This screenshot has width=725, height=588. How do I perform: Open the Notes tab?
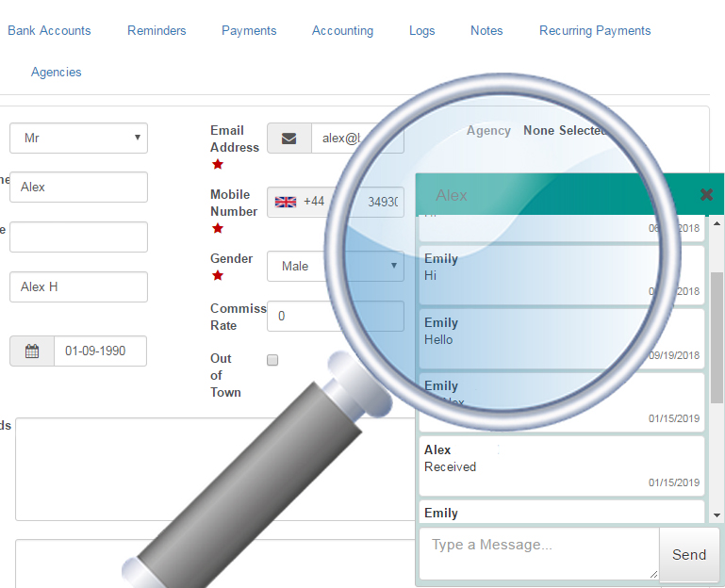(x=486, y=30)
